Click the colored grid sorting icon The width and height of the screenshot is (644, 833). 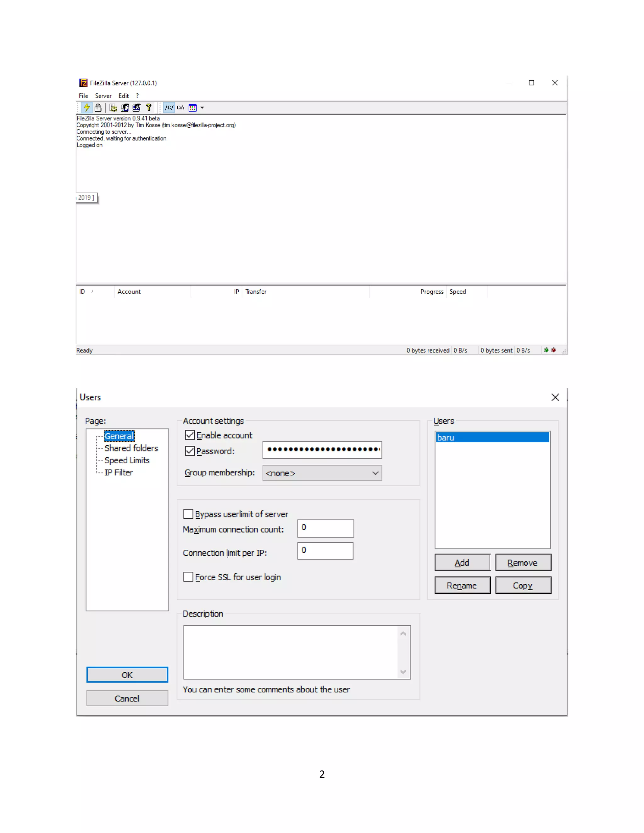(193, 108)
